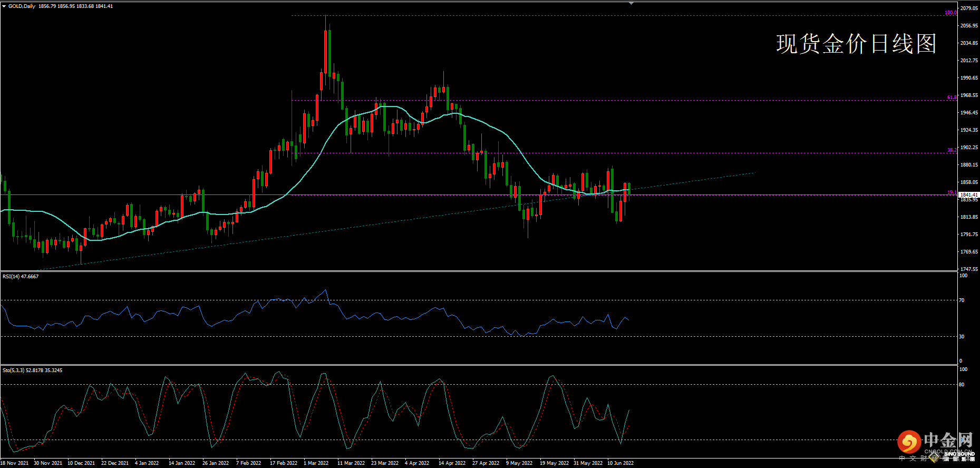
Task: Click the 现货金价日线图 chart title text
Action: [x=856, y=44]
